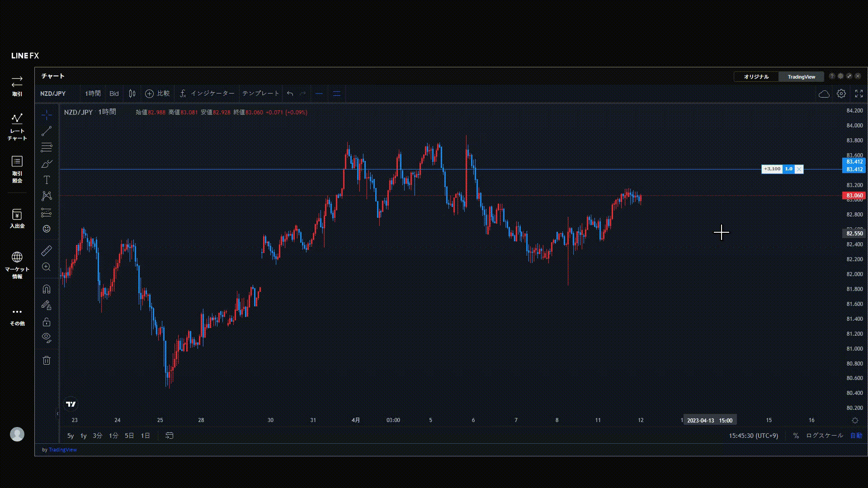
Task: Toggle lock all drawing tools
Action: click(x=47, y=322)
